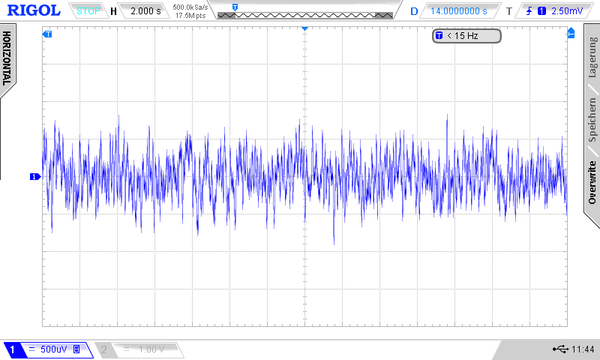Click the trigger marker in memory bar
The image size is (600, 360).
[235, 7]
